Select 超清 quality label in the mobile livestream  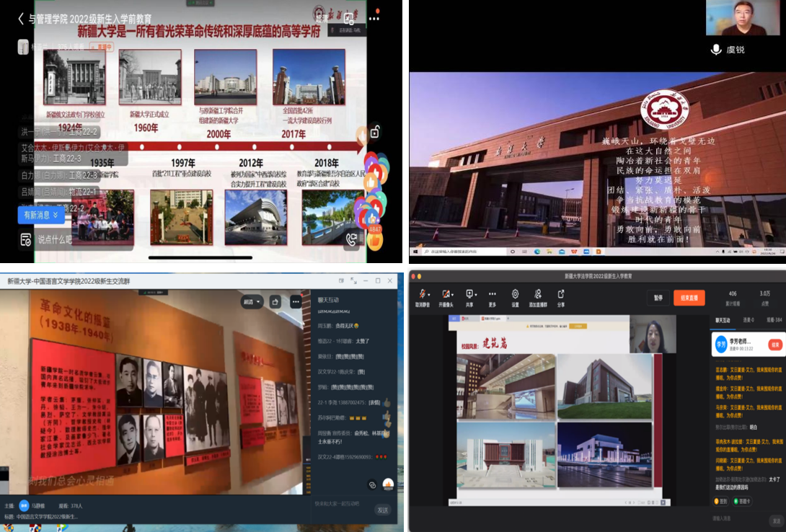tap(322, 19)
